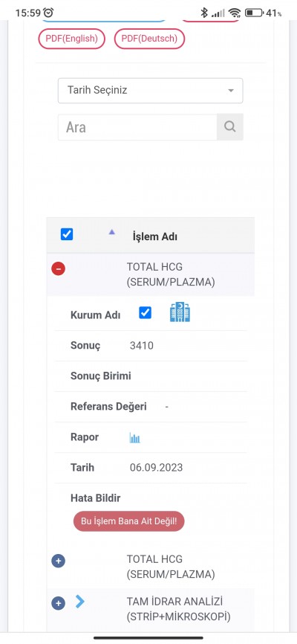Download the PDF(Deutsch) report
The image size is (297, 644).
pos(149,39)
